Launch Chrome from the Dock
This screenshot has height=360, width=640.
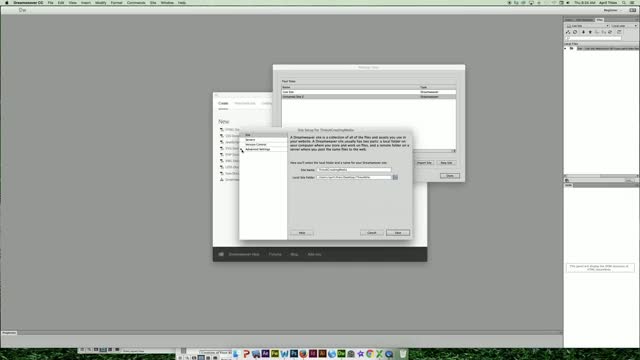click(370, 353)
